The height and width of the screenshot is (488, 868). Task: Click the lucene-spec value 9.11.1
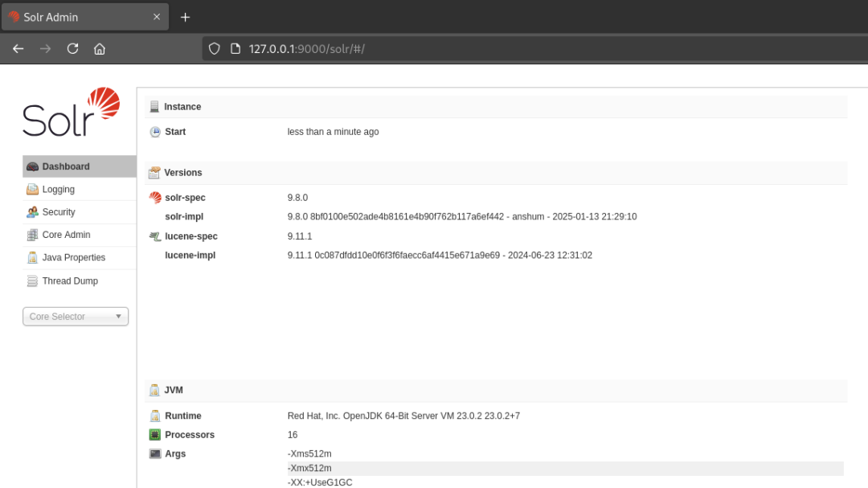click(x=300, y=236)
